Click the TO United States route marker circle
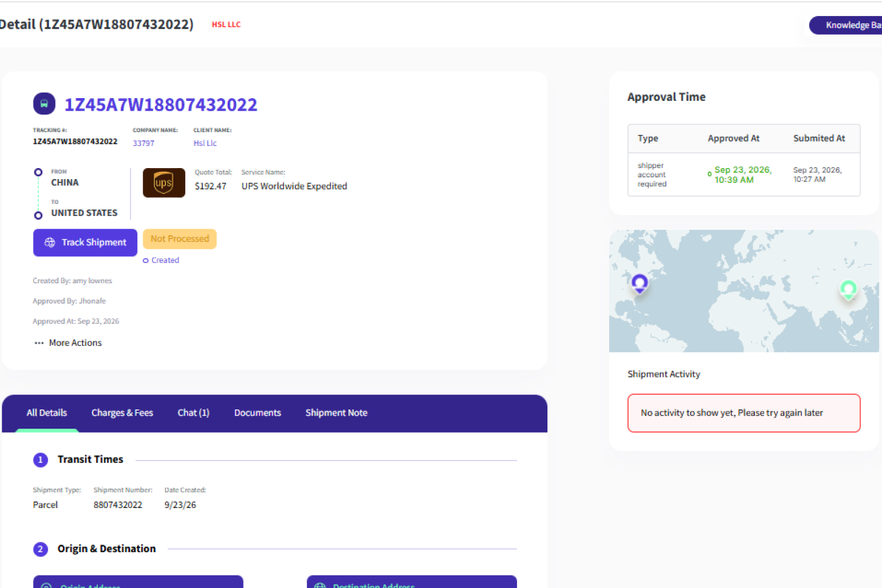The image size is (882, 588). (x=38, y=215)
